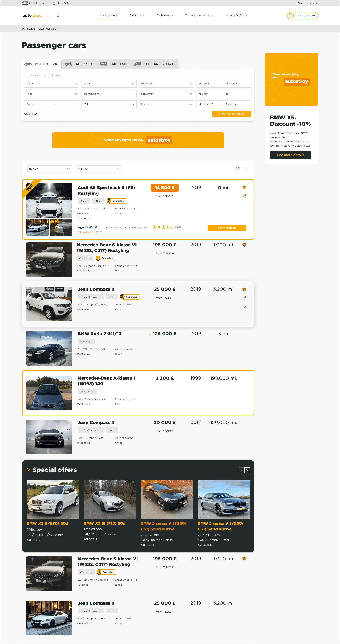Screen dimensions: 340x644
Task: Click Sign In / Sign Up link
Action: (308, 3)
